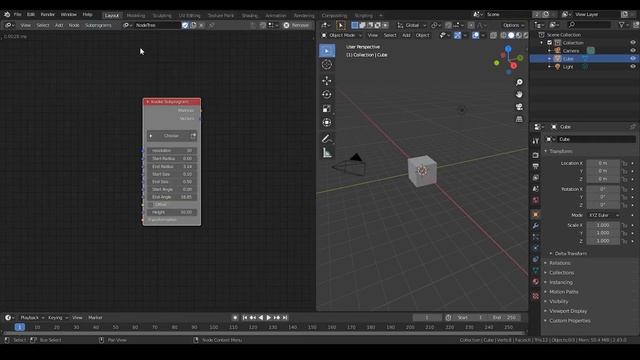Jump to the timeline end frame
The height and width of the screenshot is (360, 640).
[x=285, y=318]
